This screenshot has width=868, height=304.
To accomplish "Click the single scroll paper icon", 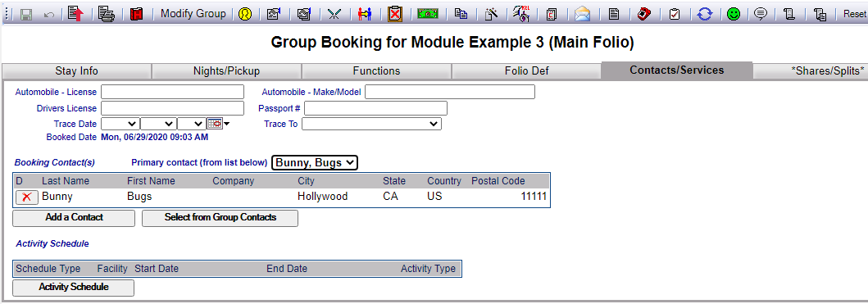I will (x=789, y=15).
